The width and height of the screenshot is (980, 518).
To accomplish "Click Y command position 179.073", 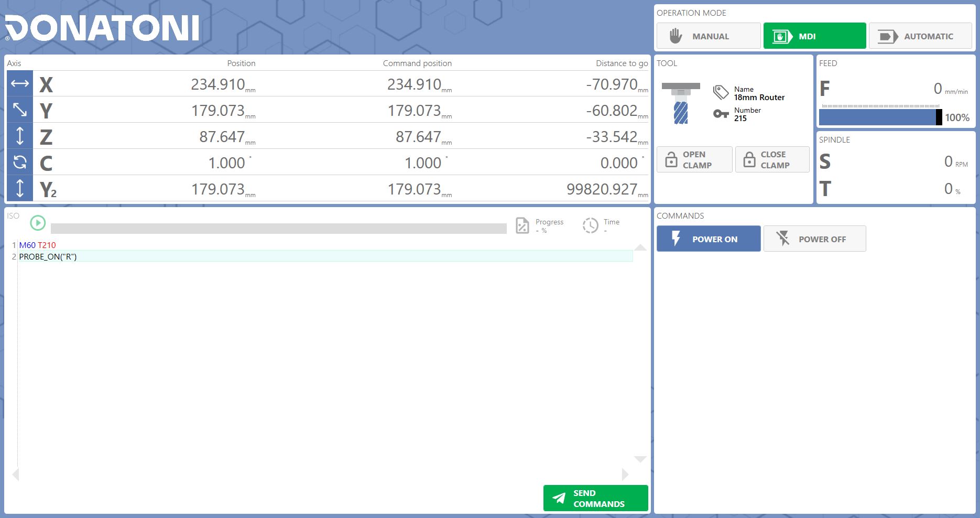I will 414,110.
